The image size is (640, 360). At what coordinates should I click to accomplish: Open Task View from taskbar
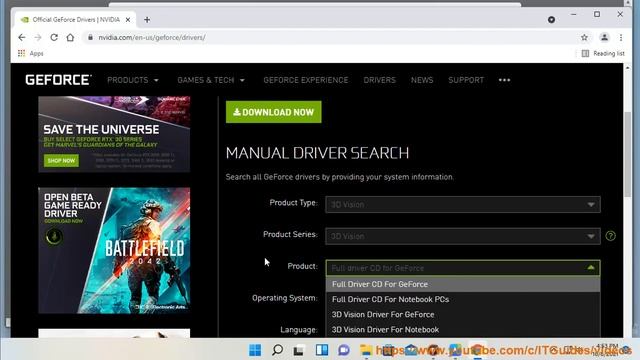click(299, 350)
